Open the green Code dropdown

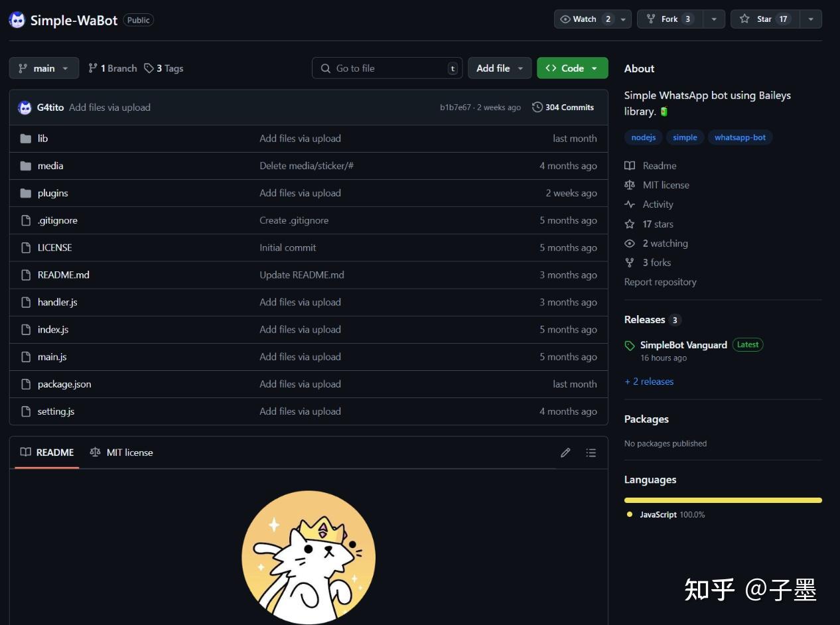pyautogui.click(x=572, y=68)
